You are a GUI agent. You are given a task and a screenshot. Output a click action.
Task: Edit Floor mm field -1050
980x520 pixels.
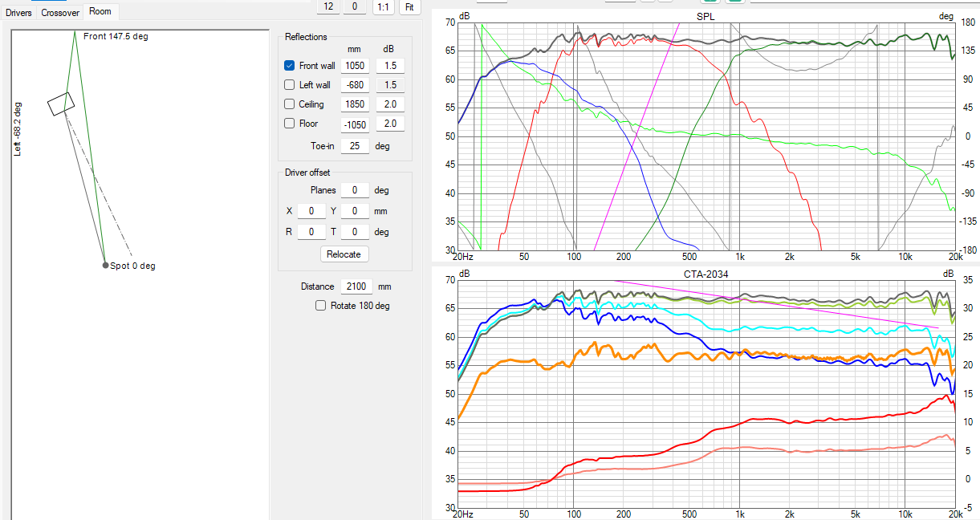tap(355, 124)
